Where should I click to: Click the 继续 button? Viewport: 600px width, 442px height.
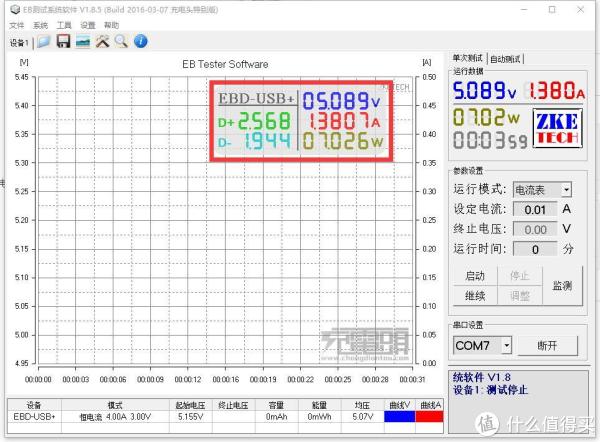tap(475, 295)
